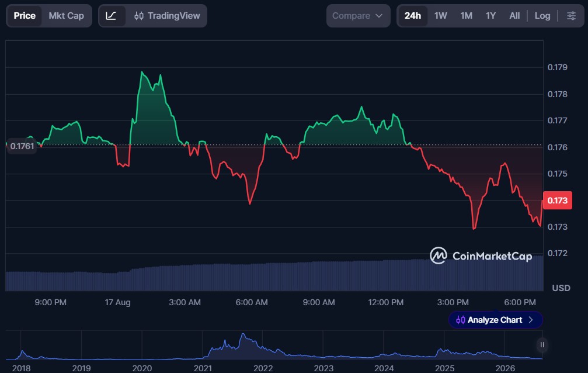This screenshot has height=373, width=588.
Task: Click the red 0.173 current price tag
Action: [557, 200]
